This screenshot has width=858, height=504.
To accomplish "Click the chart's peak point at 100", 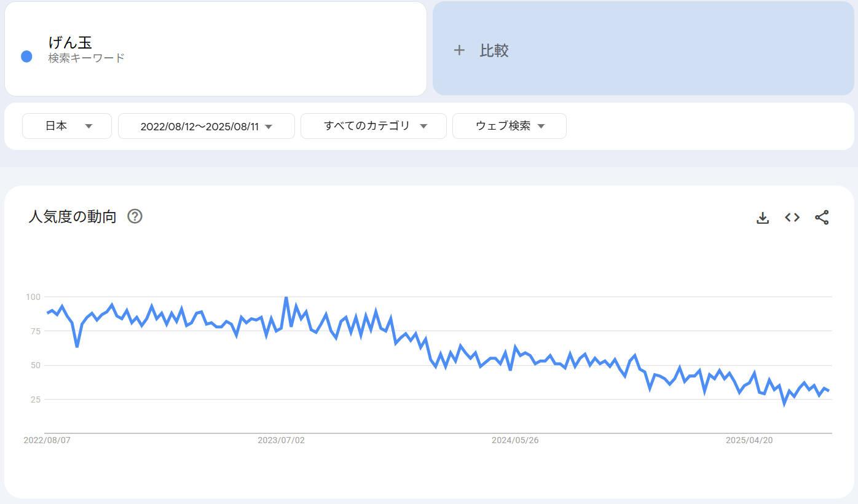I will [286, 297].
